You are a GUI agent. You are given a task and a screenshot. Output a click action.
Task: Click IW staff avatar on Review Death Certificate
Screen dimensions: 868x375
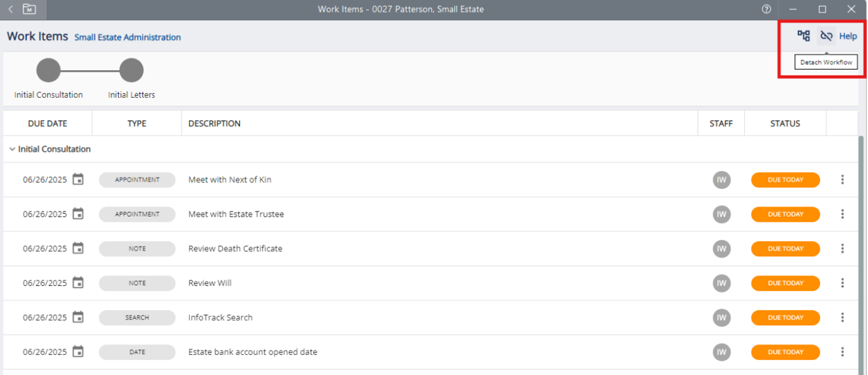721,249
